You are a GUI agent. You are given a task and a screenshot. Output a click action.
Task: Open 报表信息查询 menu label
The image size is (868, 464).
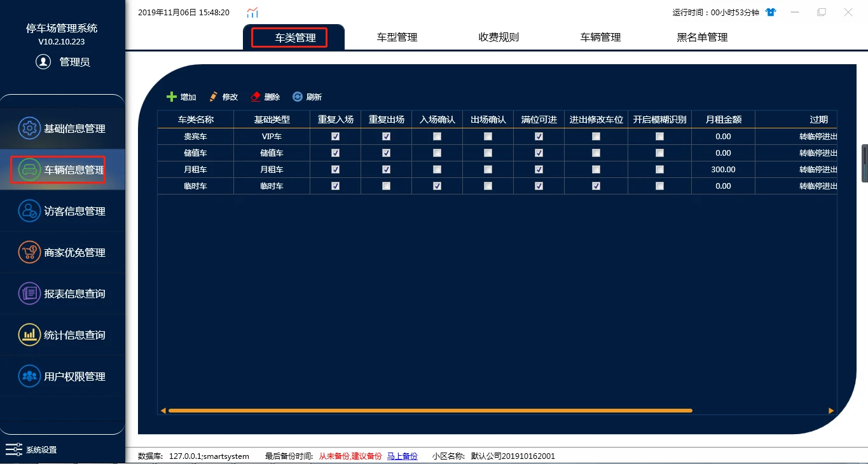click(74, 294)
